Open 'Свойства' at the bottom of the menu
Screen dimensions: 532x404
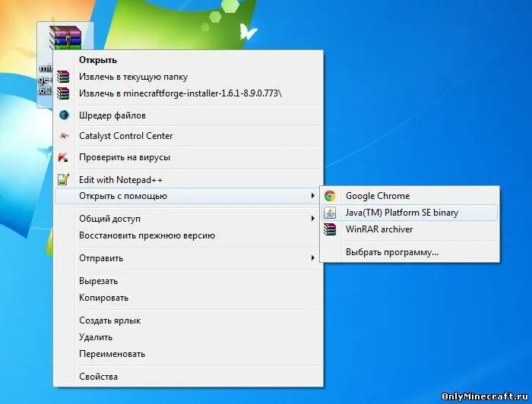coord(188,376)
